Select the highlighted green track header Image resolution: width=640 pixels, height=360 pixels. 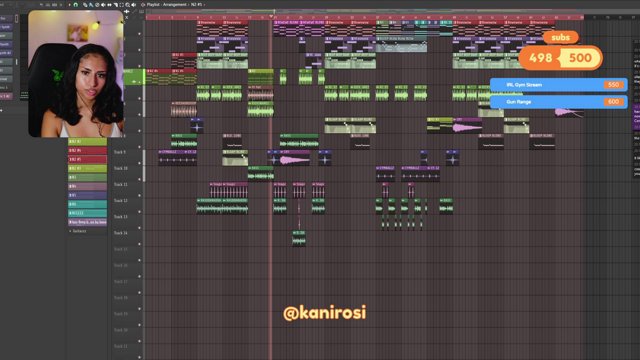click(x=134, y=77)
